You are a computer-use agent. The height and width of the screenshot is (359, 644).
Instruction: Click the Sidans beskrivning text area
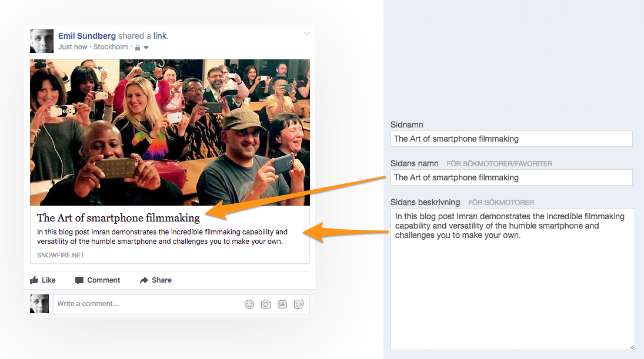pos(513,279)
